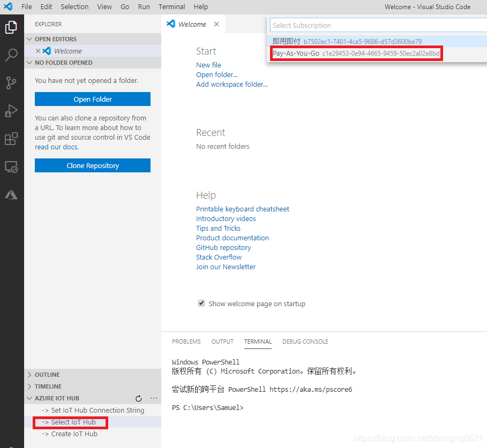Expand the Outline section

(x=29, y=375)
